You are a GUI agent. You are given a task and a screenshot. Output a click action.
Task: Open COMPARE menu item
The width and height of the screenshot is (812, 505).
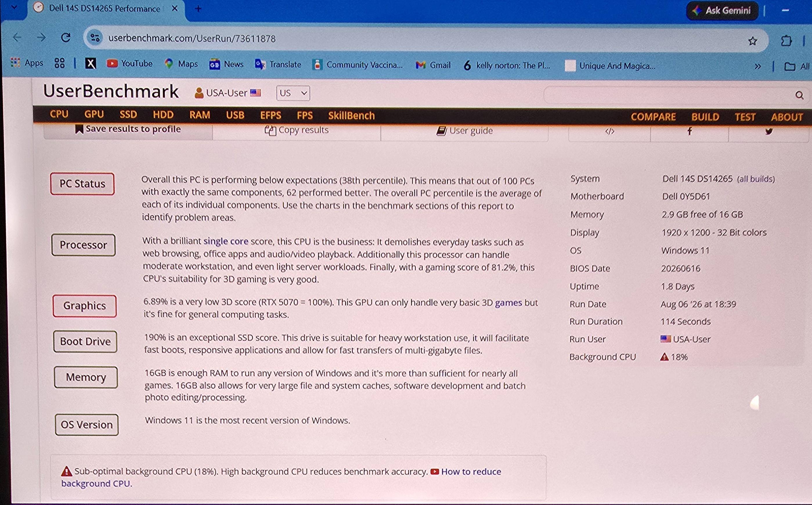pyautogui.click(x=653, y=117)
